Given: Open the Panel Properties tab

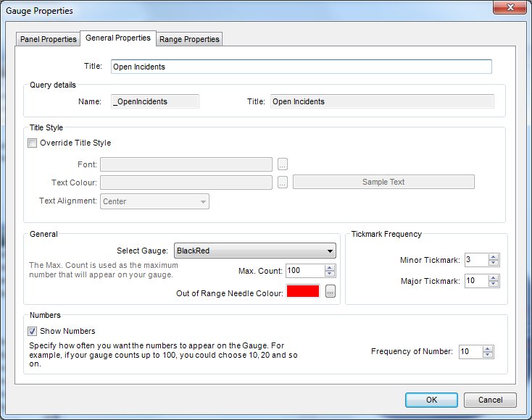Looking at the screenshot, I should (48, 39).
